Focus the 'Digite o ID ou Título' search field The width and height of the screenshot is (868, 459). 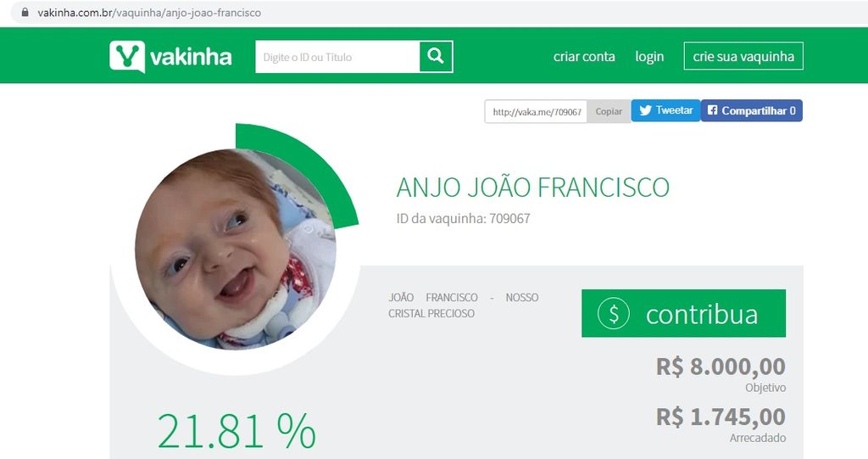coord(337,57)
